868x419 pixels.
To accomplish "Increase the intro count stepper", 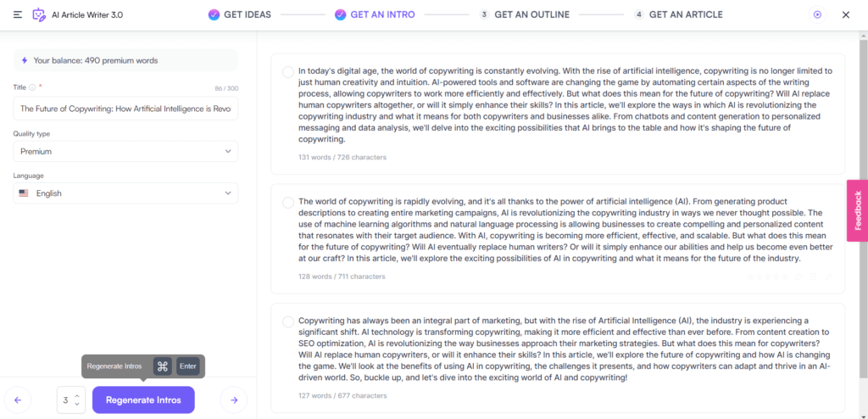I will tap(77, 396).
